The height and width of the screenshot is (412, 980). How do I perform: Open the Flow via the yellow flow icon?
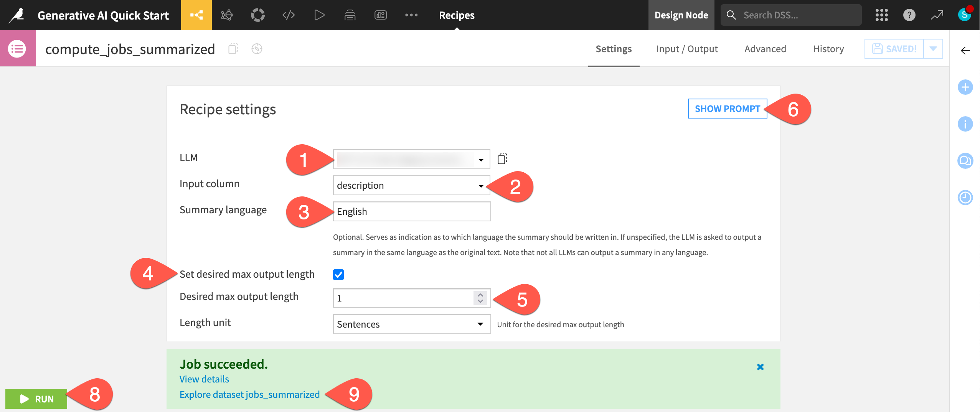point(196,15)
